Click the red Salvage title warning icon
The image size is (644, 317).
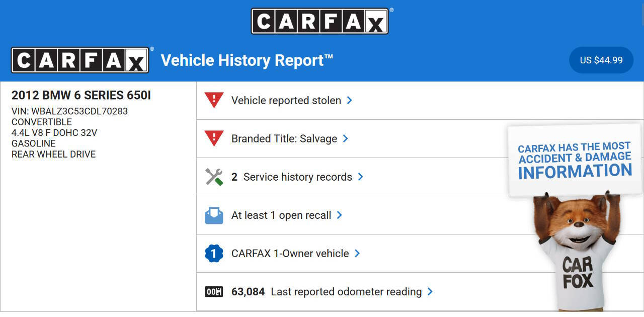(214, 138)
